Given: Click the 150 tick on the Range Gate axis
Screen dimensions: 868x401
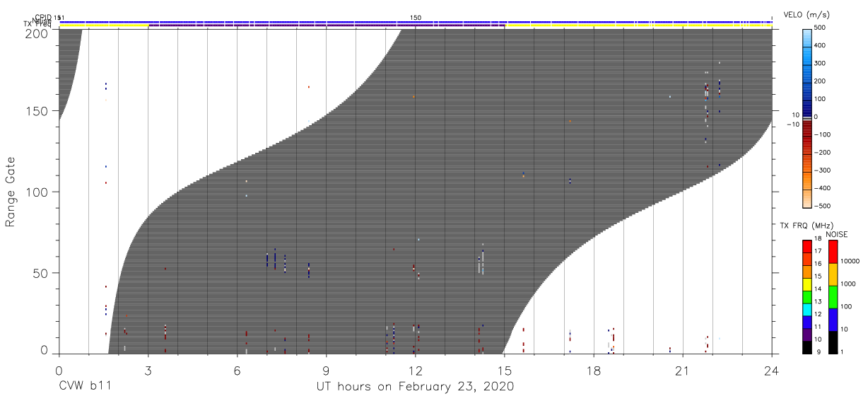Looking at the screenshot, I should 35,111.
